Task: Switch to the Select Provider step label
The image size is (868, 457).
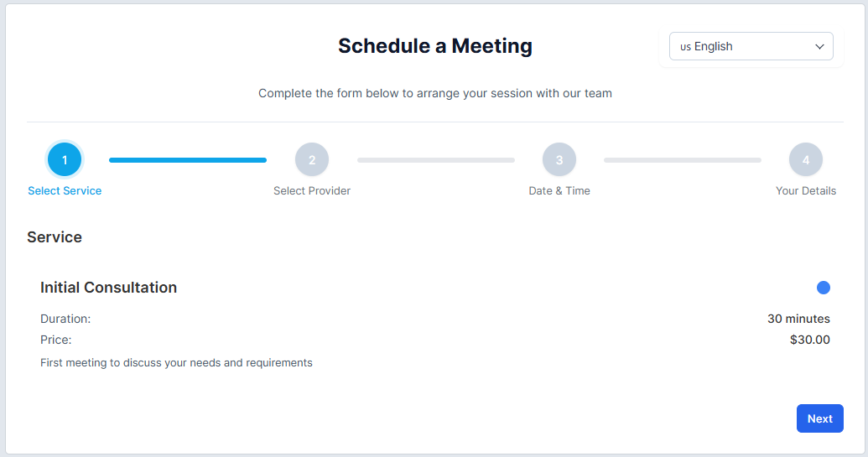Action: click(312, 191)
